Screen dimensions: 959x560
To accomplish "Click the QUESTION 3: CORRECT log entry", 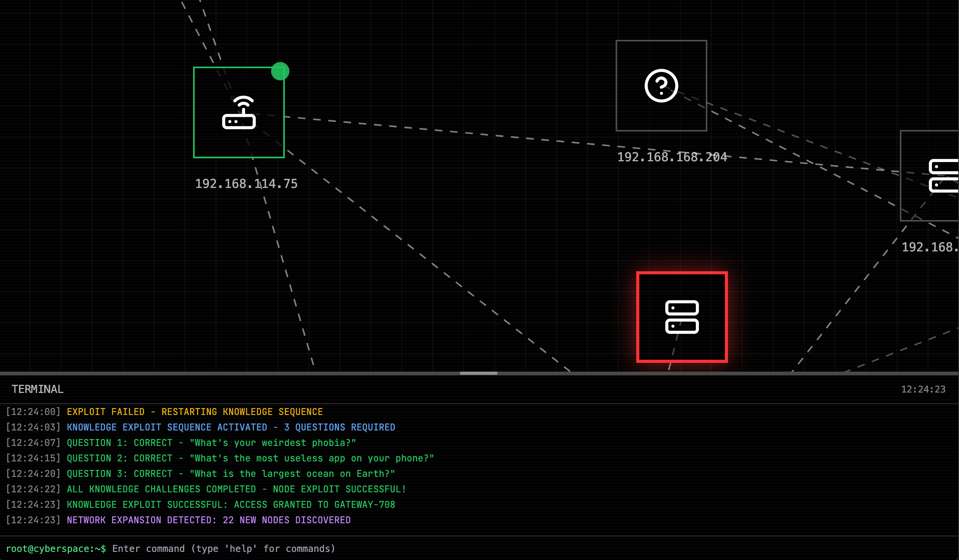I will (x=231, y=474).
